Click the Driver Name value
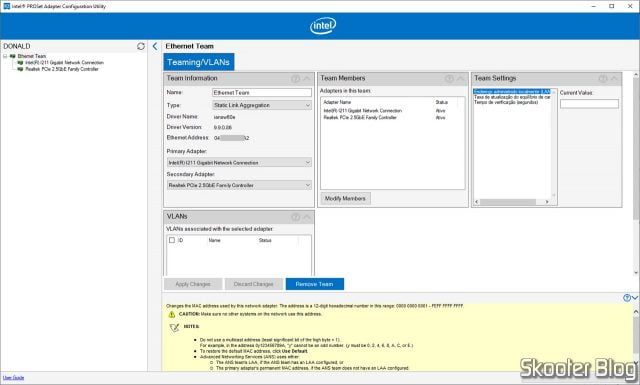The height and width of the screenshot is (385, 640). pyautogui.click(x=224, y=117)
